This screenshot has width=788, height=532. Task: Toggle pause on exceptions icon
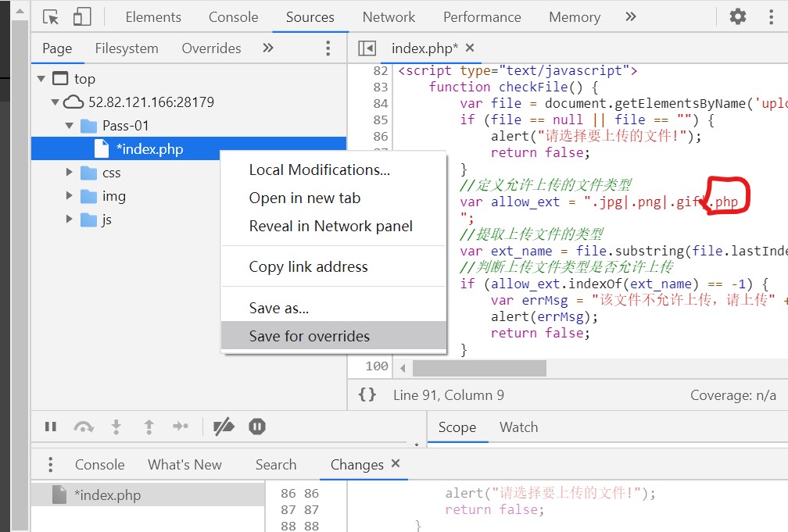click(x=256, y=427)
